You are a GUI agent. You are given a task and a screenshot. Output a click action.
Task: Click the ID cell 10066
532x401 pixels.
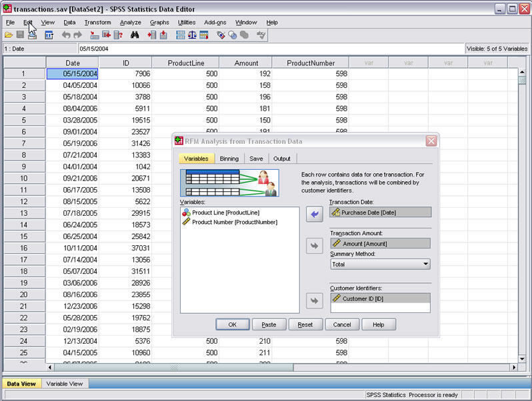click(125, 85)
